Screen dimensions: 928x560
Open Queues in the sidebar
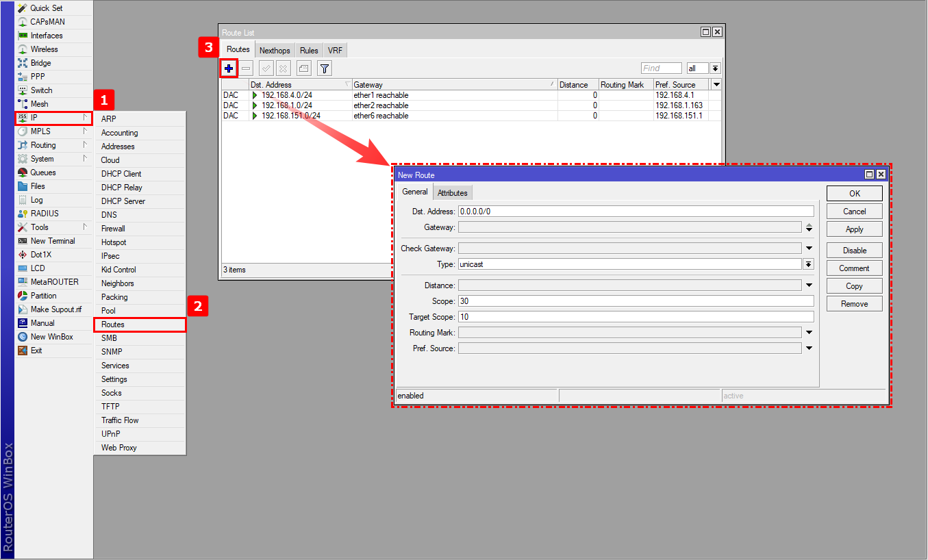[42, 173]
